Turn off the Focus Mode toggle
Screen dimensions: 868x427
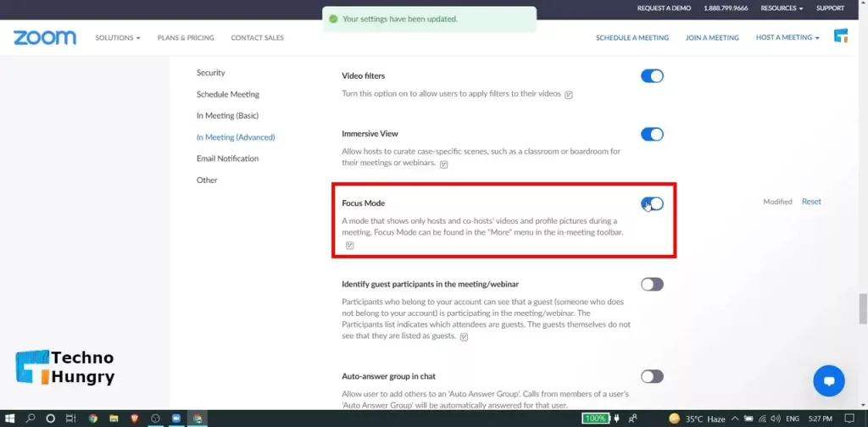pos(652,204)
